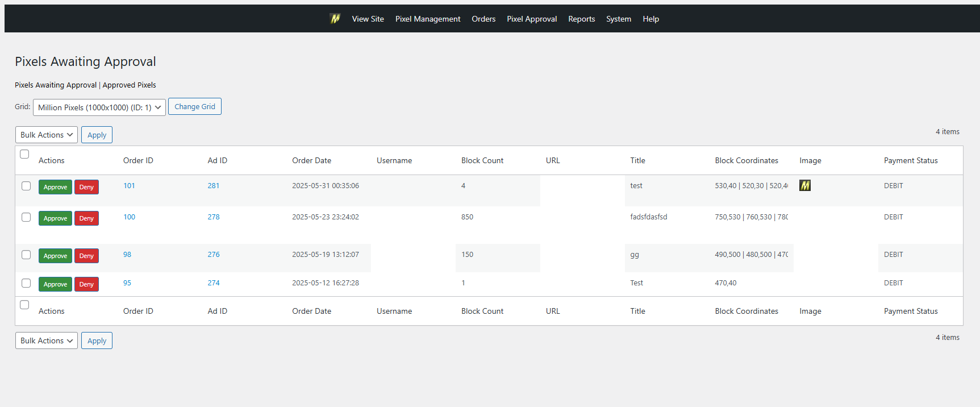The width and height of the screenshot is (980, 407).
Task: Deny order 98
Action: 86,256
